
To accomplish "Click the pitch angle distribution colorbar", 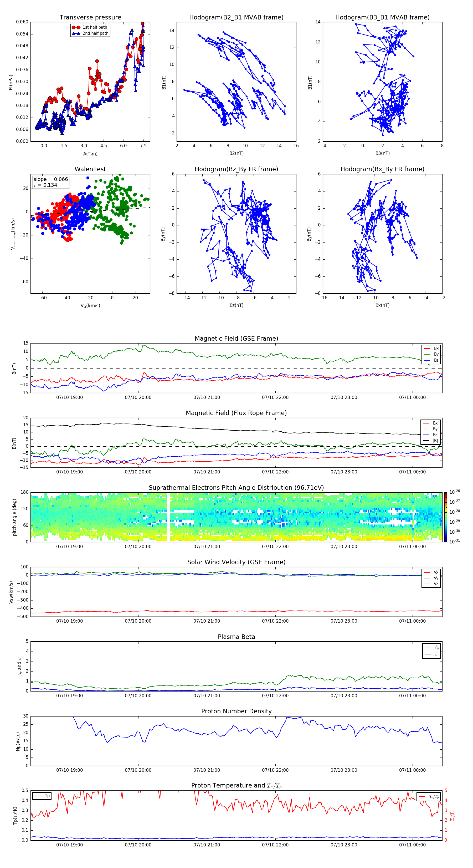I will (446, 517).
